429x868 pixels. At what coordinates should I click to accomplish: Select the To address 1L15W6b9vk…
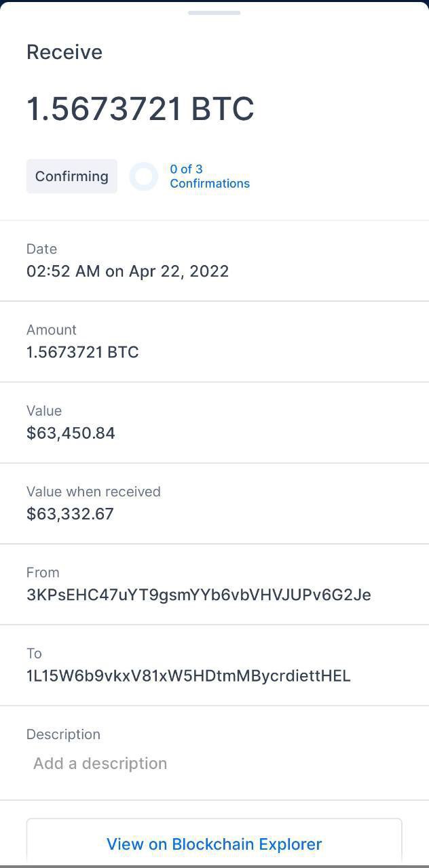[188, 675]
